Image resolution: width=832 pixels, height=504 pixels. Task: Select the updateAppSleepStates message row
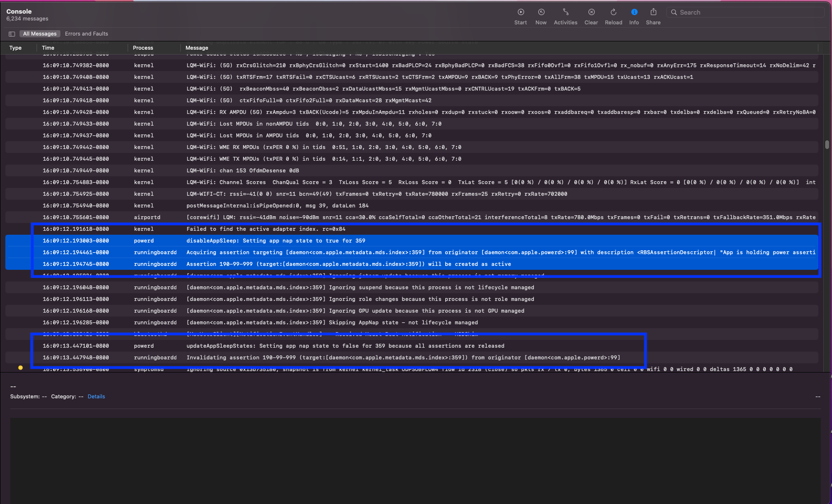tap(345, 346)
